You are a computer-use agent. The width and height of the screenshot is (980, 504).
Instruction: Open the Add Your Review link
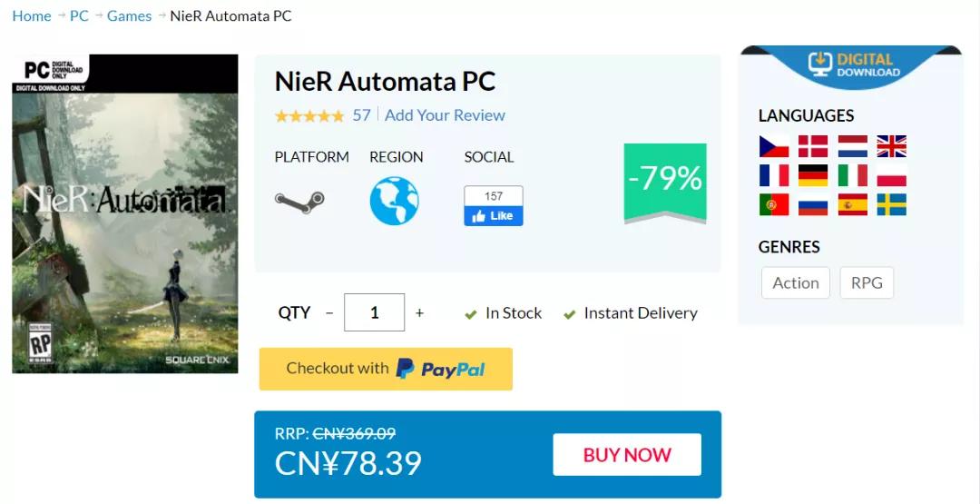[x=445, y=115]
